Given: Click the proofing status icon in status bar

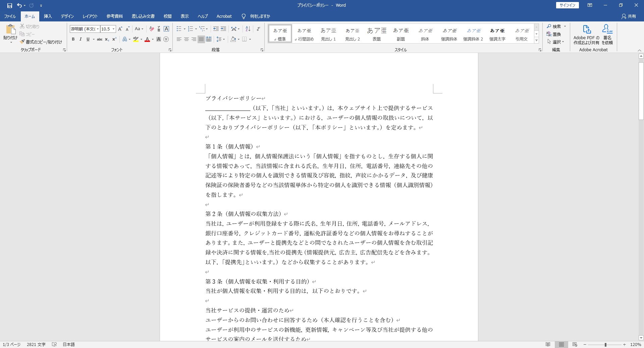Looking at the screenshot, I should 54,344.
